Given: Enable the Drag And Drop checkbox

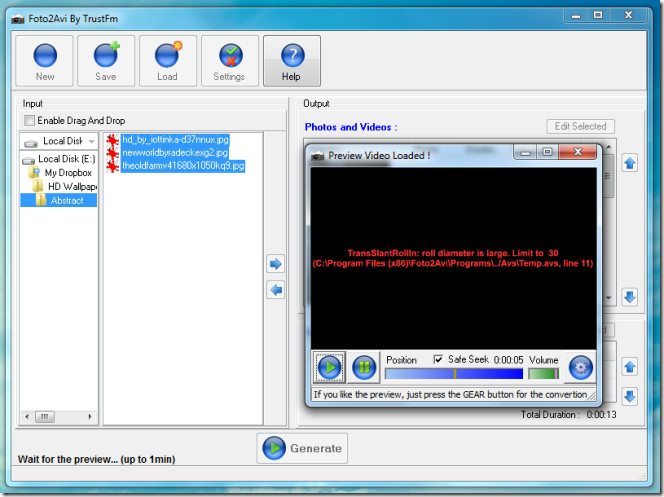Looking at the screenshot, I should click(x=29, y=121).
